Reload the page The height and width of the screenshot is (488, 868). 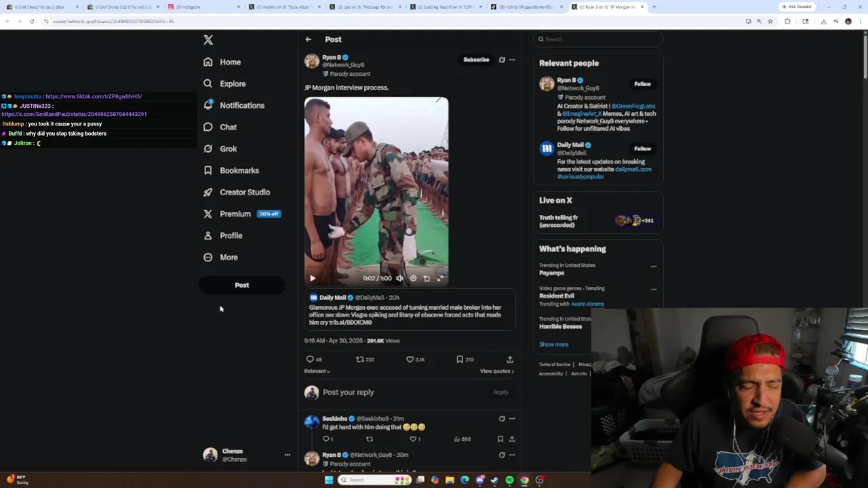[x=32, y=21]
